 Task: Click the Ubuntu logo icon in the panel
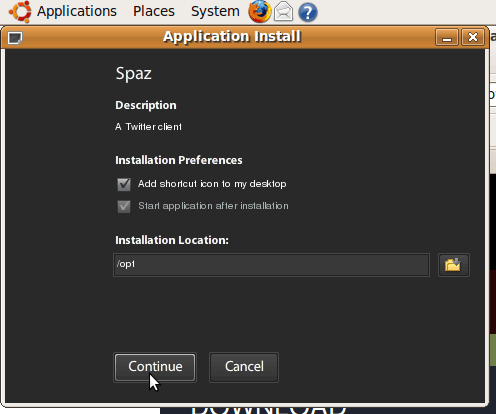coord(20,12)
